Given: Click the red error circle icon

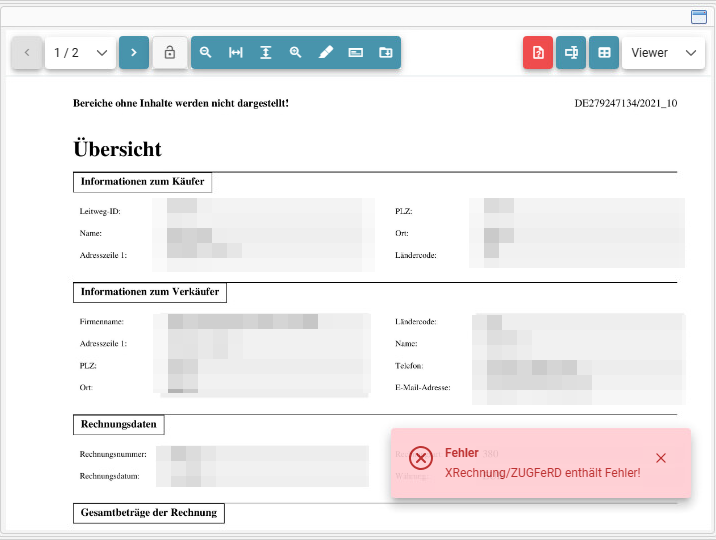Looking at the screenshot, I should coord(421,458).
